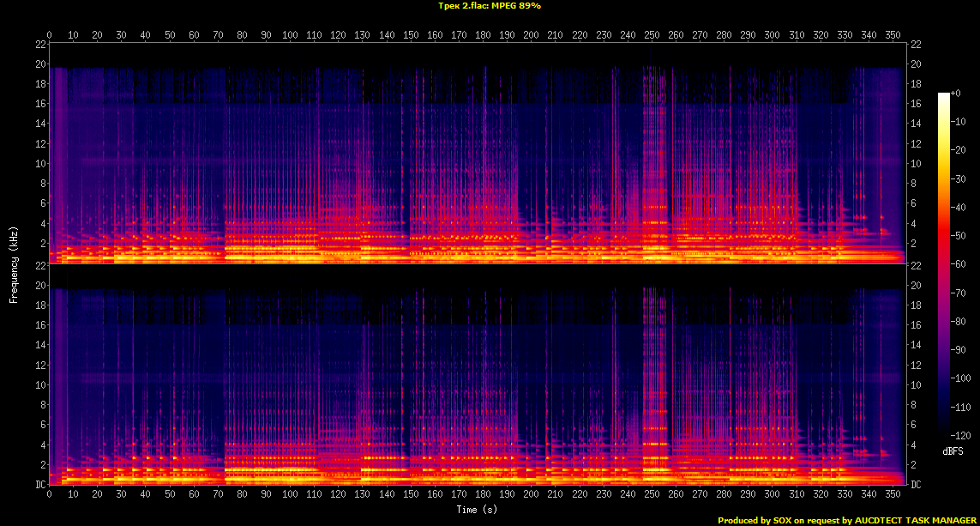Click the title text 'Трек 2.flac: MPEG 89%'
The image size is (980, 526).
click(x=490, y=5)
